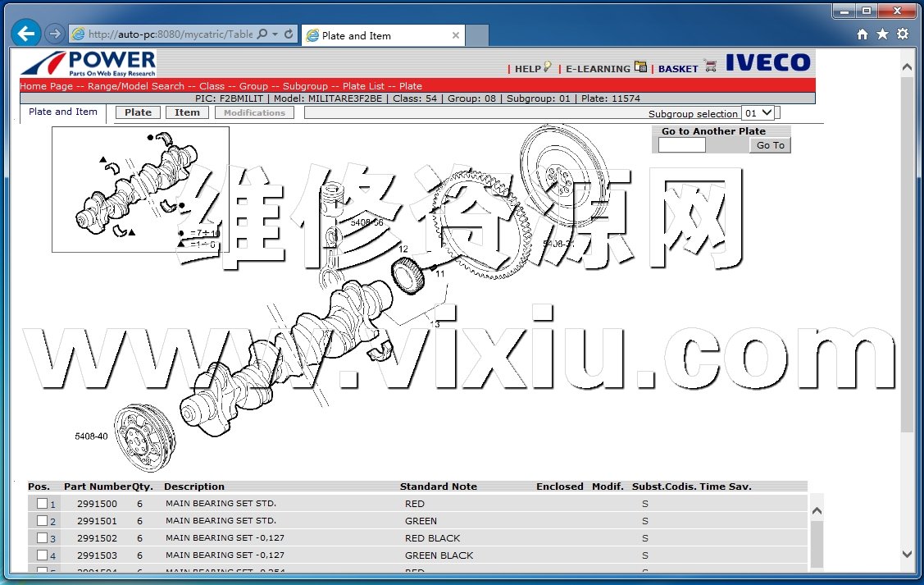Click the browser Back arrow button
This screenshot has height=585, width=924.
point(27,34)
